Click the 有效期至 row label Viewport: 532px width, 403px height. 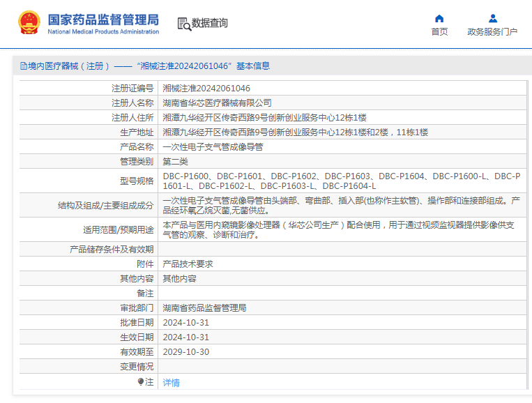pos(137,352)
